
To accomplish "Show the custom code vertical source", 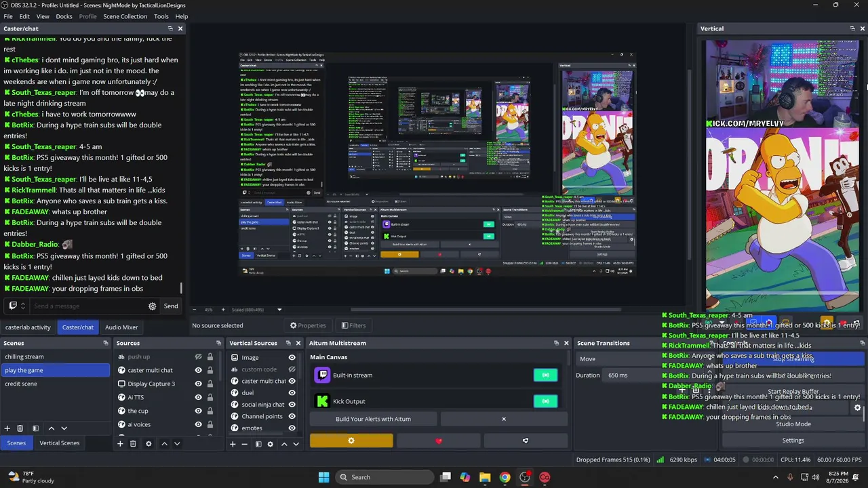I will [x=292, y=369].
